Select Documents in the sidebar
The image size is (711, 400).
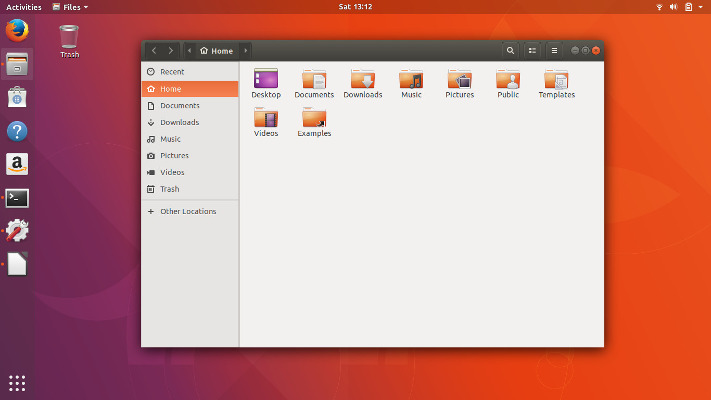(x=190, y=106)
